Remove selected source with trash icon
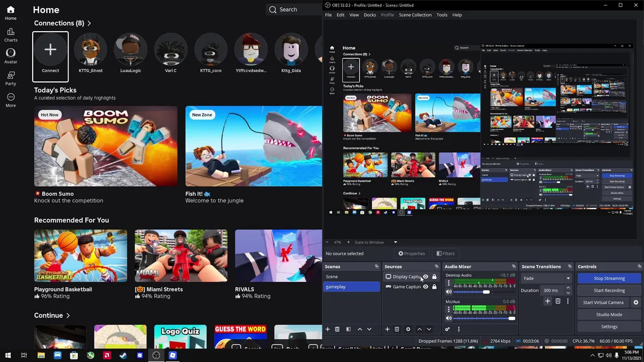 pos(397,329)
